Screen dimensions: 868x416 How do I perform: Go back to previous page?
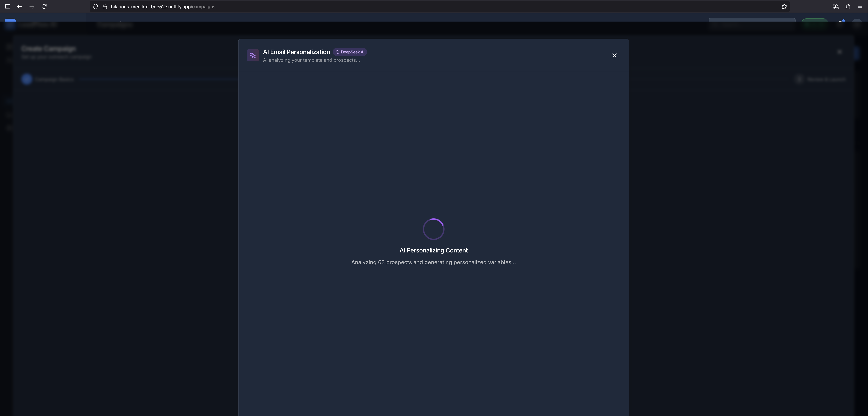(20, 6)
